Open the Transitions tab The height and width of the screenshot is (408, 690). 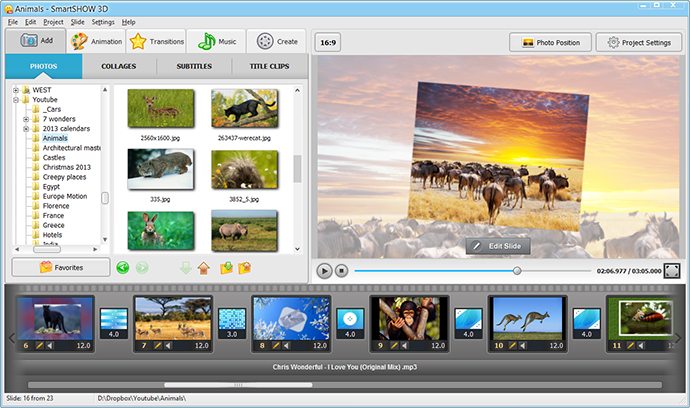click(x=156, y=42)
